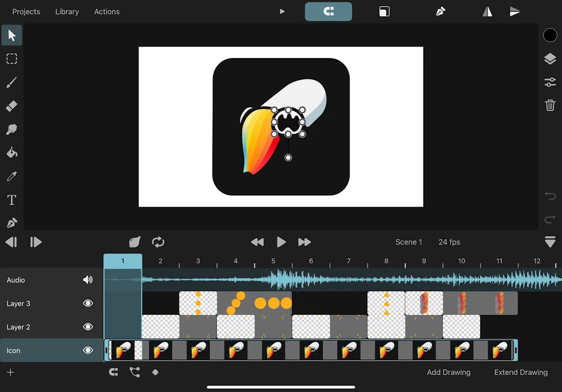Open the Layers panel icon on the right
562x392 pixels.
[550, 59]
